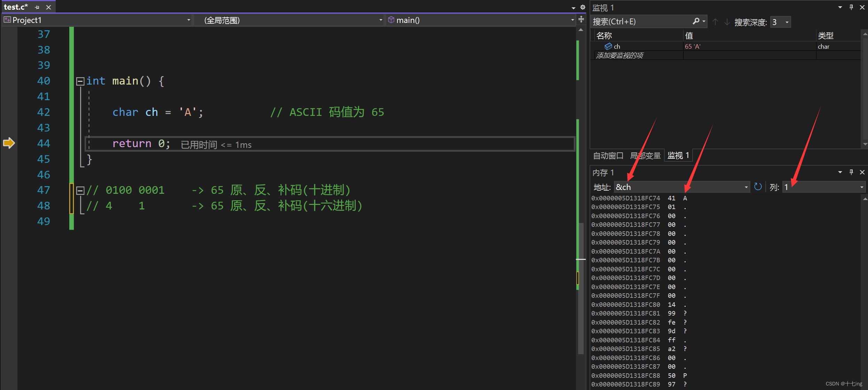Image resolution: width=868 pixels, height=390 pixels.
Task: Pin the Memory 1 panel
Action: pos(851,172)
